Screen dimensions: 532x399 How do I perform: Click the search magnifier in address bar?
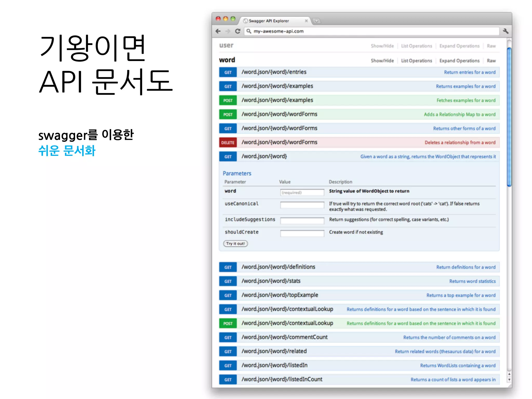click(249, 31)
